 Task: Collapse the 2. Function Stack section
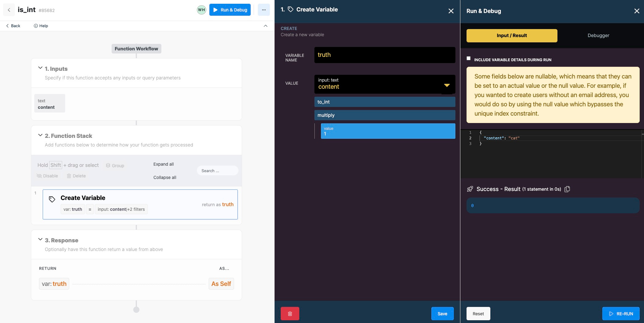click(40, 135)
